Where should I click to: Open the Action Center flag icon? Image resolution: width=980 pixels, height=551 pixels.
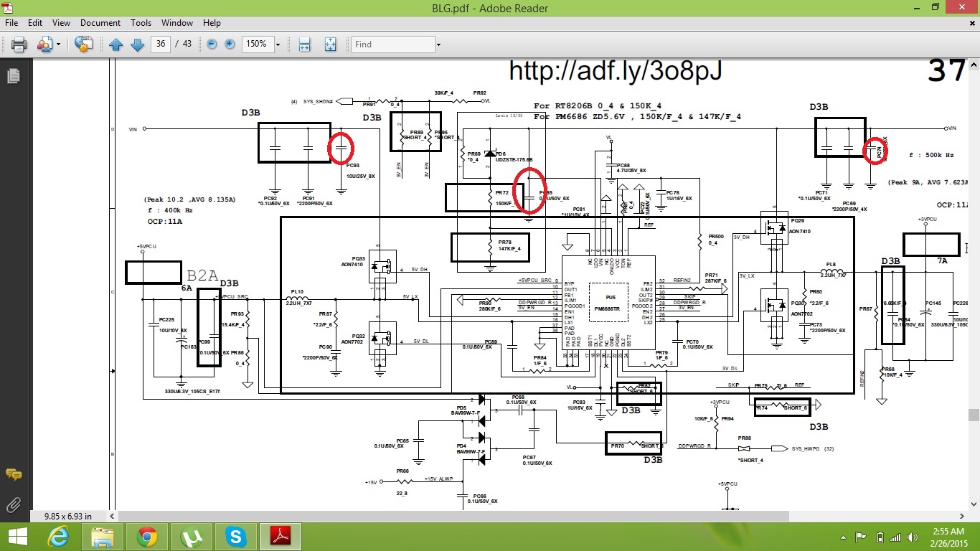[861, 537]
